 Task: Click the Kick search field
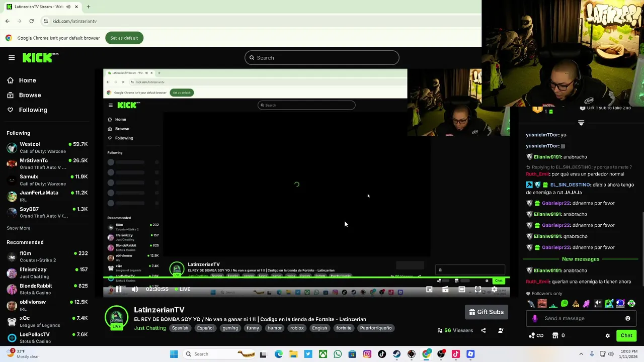(322, 58)
